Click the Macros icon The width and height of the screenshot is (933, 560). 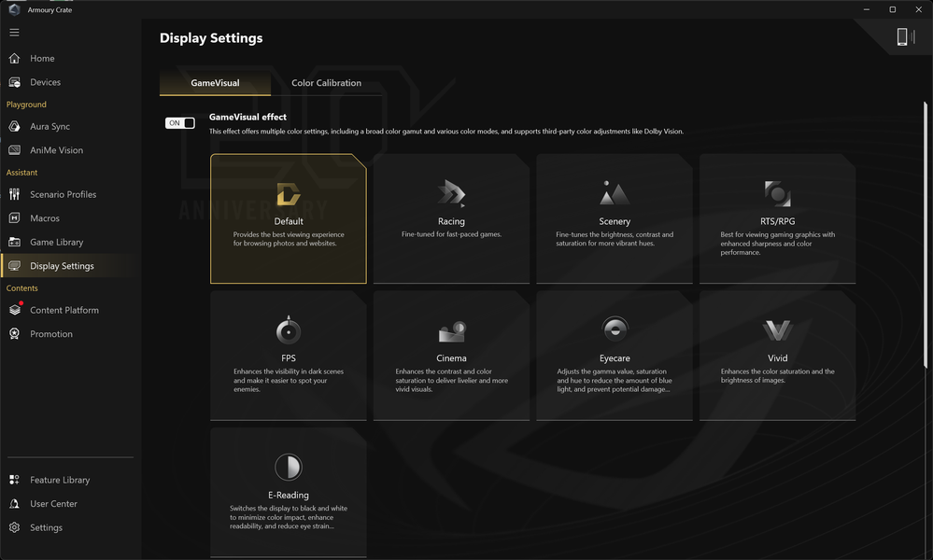(14, 218)
